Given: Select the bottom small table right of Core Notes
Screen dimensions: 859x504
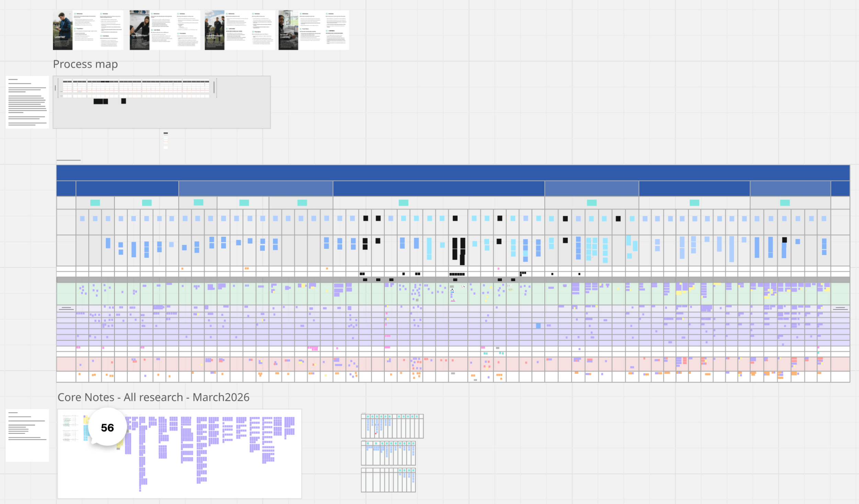Looking at the screenshot, I should [x=388, y=480].
